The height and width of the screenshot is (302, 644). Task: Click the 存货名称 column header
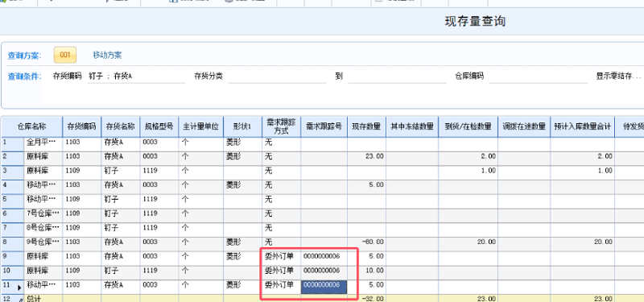[x=120, y=126]
